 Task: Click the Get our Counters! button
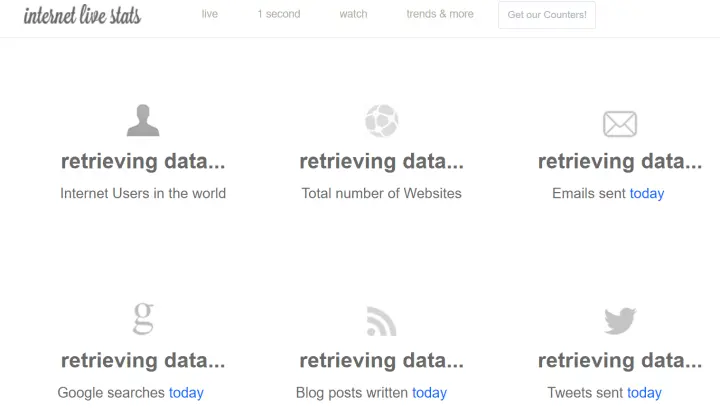547,15
